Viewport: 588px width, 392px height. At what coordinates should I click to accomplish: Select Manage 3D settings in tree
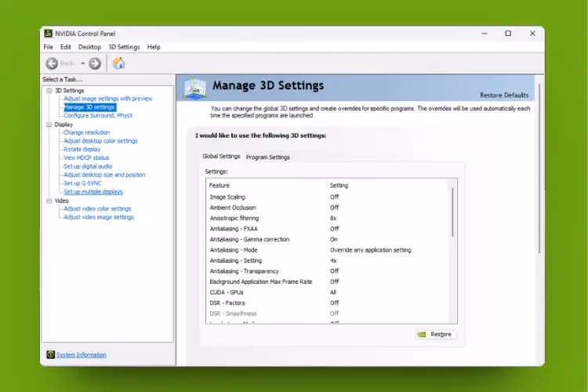89,107
